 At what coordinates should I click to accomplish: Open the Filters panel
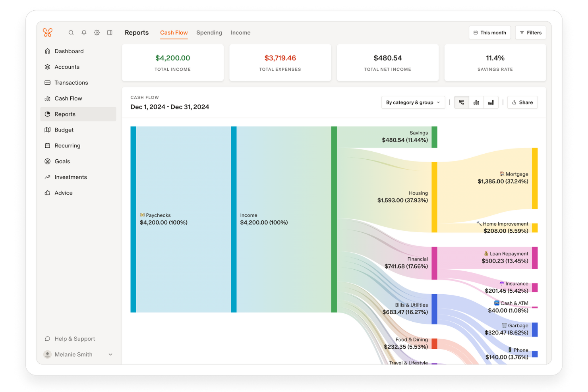tap(530, 32)
